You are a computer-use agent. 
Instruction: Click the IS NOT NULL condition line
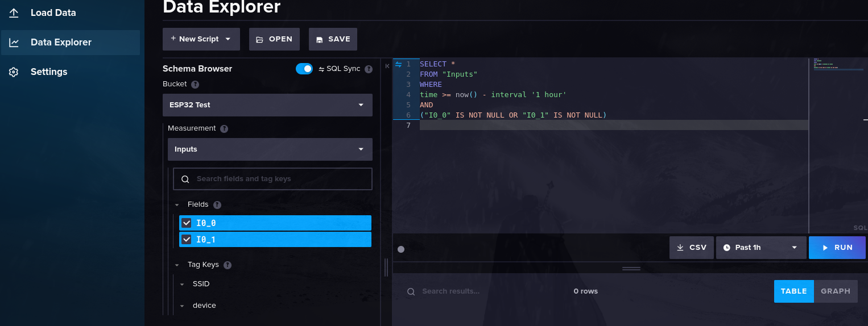point(513,115)
